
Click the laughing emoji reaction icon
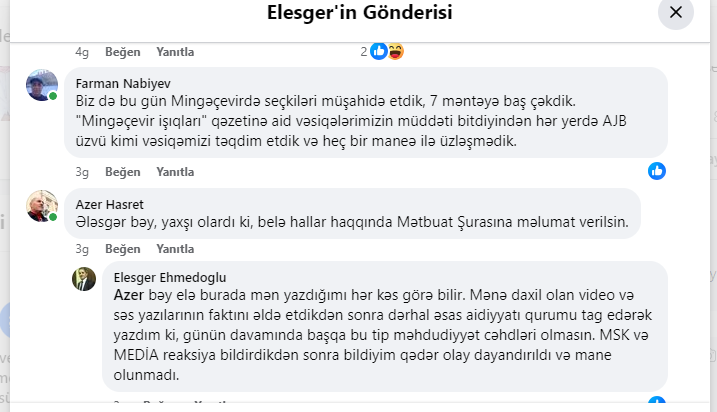[x=396, y=51]
